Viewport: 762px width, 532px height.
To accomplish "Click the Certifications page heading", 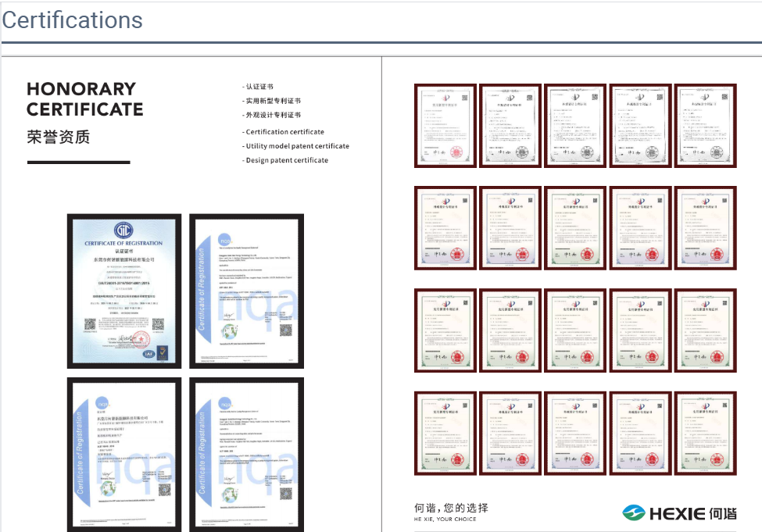I will pyautogui.click(x=72, y=20).
